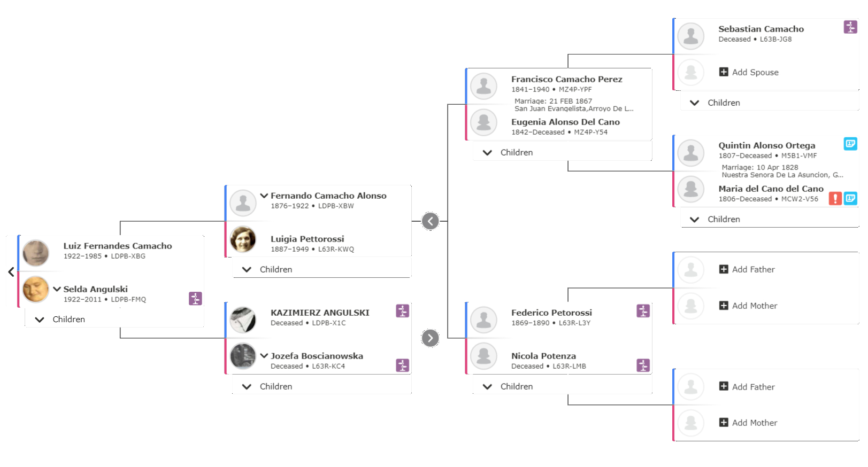Click the purple temple icon beside Sebastian Camacho
Viewport: 868px width, 467px height.
pos(850,27)
